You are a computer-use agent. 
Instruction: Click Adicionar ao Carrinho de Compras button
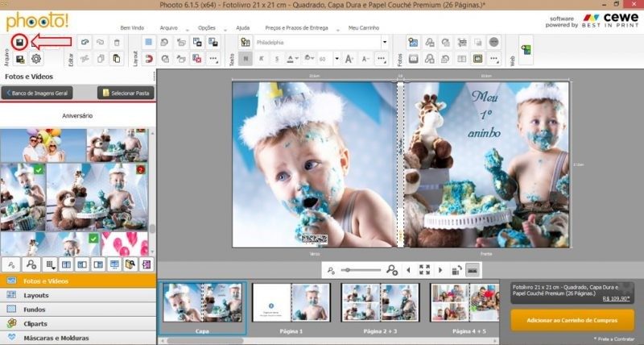point(572,320)
